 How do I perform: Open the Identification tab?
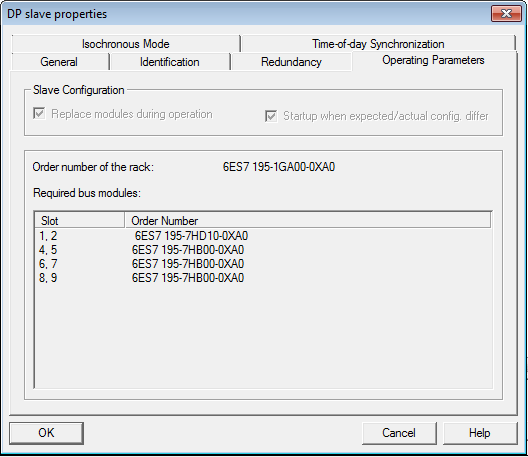[170, 62]
